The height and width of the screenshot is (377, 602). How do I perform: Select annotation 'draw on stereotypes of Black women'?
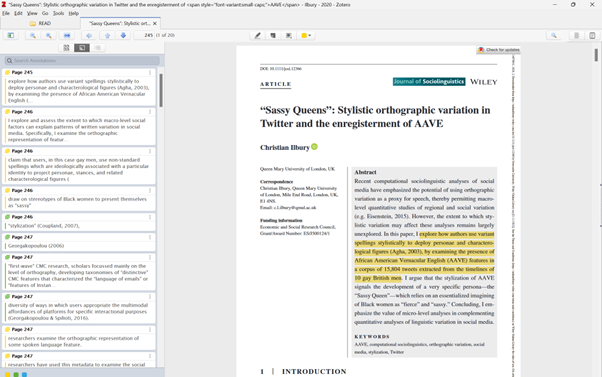pos(79,199)
